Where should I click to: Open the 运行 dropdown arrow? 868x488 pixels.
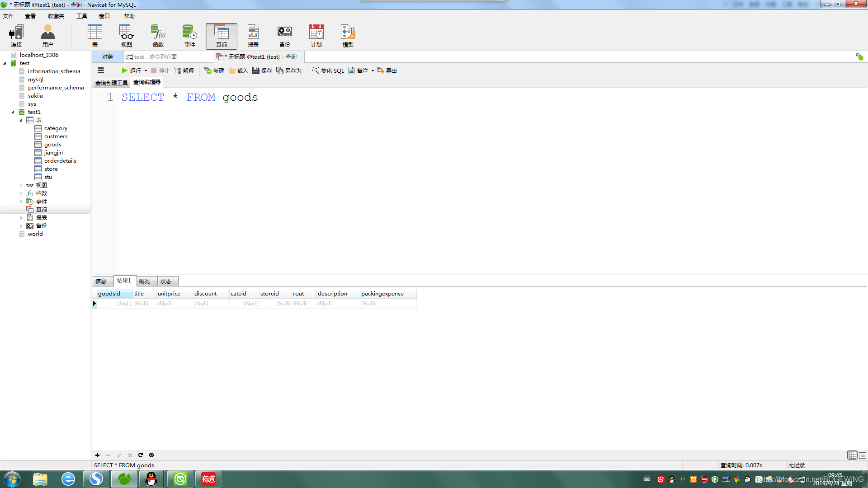pos(146,70)
